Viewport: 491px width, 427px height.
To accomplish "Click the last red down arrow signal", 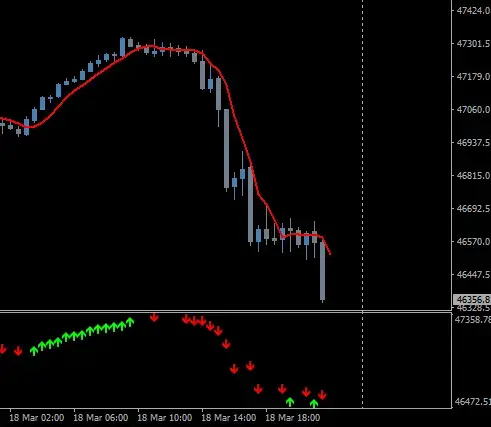I will (322, 395).
